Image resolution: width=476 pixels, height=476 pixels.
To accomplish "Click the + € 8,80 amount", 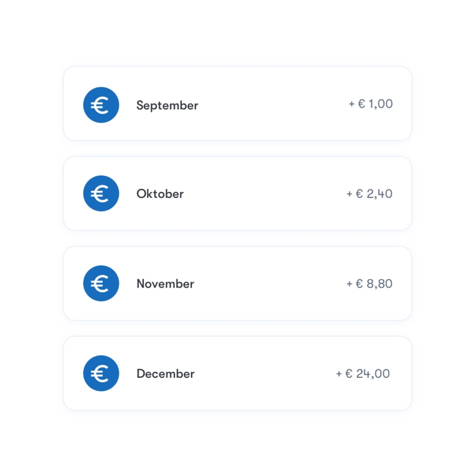I will click(x=370, y=283).
